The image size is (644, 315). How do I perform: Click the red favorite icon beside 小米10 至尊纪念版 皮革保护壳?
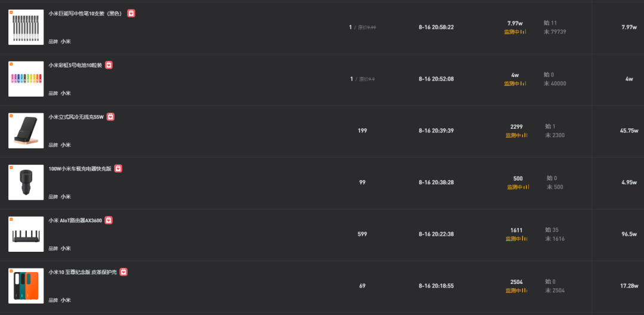123,272
